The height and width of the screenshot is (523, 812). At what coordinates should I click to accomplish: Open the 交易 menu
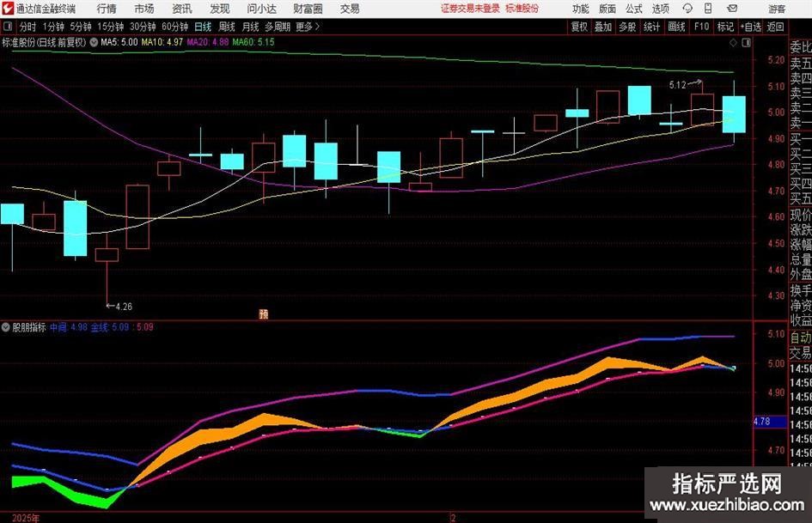[350, 9]
